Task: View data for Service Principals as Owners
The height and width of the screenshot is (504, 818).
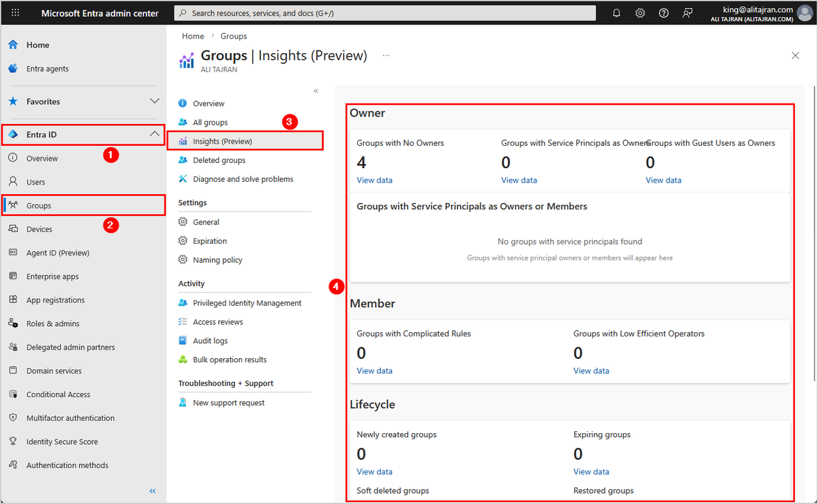Action: click(519, 180)
